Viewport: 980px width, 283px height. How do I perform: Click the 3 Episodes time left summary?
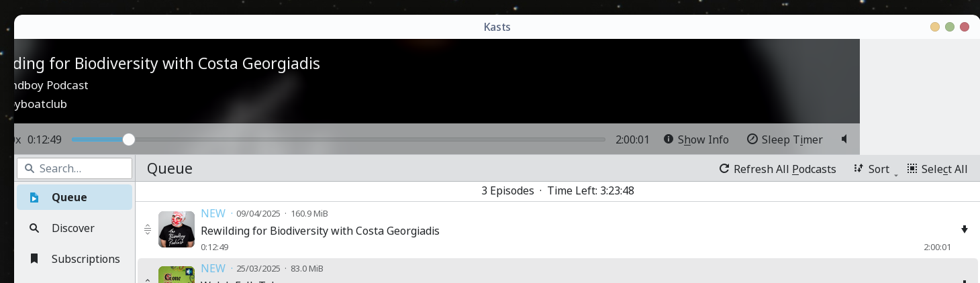coord(557,190)
